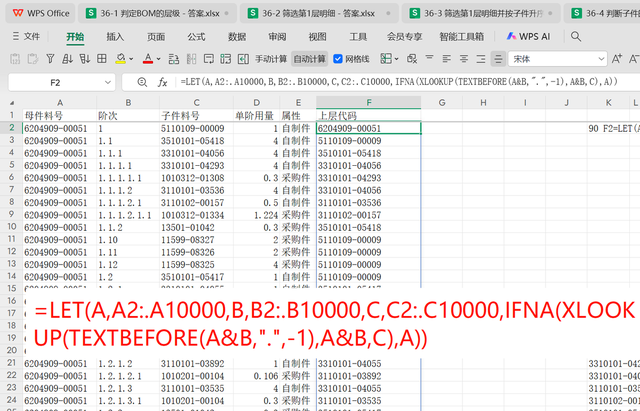Viewport: 640px width, 411px height.
Task: Click the WPS Office home tab
Action: (40, 13)
